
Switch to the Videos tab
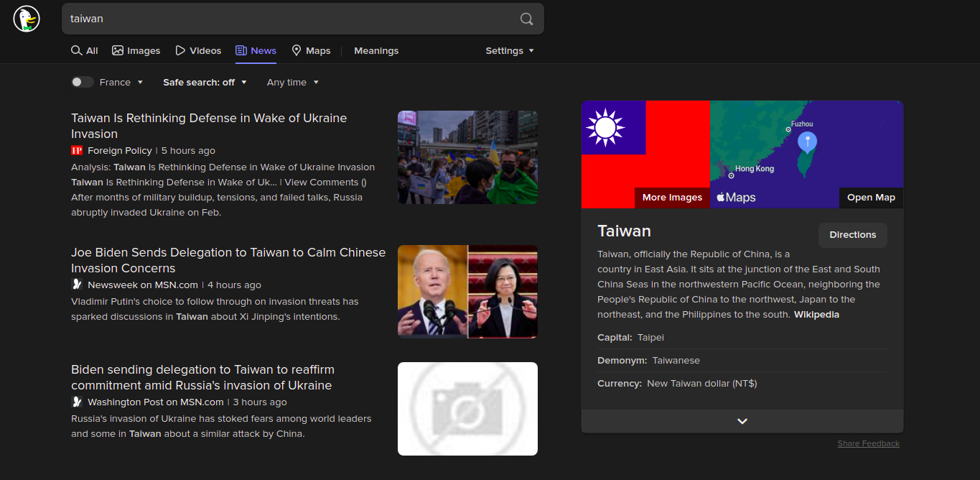(198, 51)
